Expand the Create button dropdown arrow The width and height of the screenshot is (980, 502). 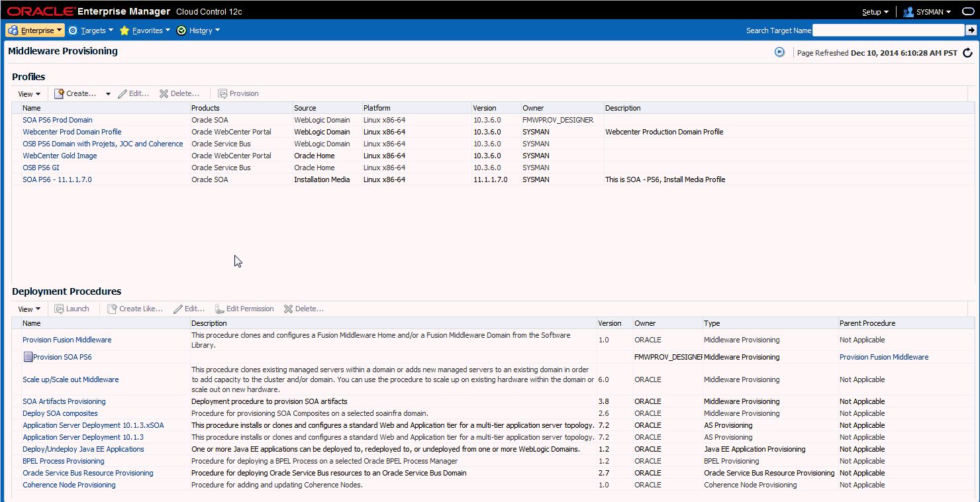108,94
